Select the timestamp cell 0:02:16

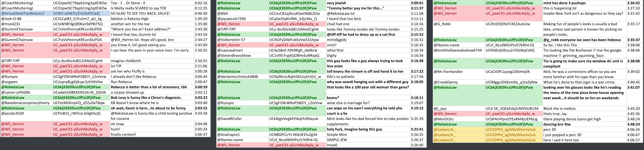(x=202, y=3)
